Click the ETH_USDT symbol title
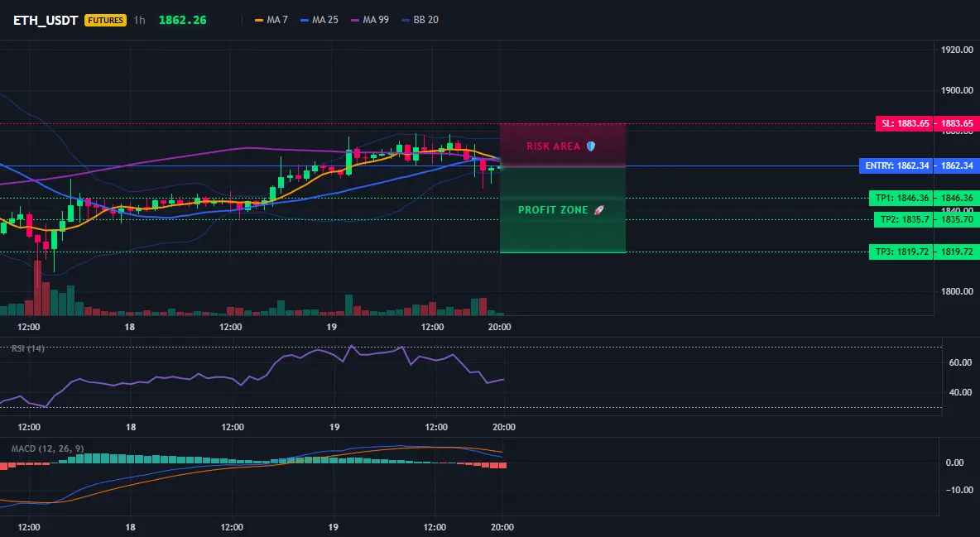This screenshot has width=980, height=537. (x=46, y=20)
